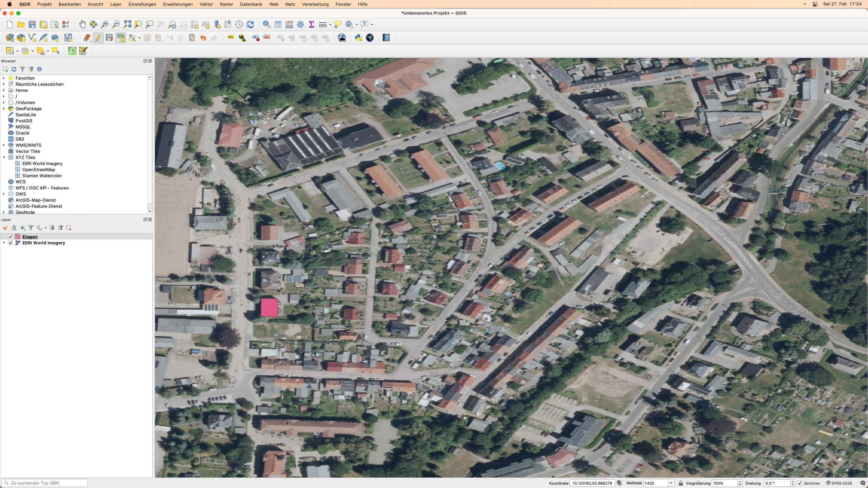Open the attribute table

click(x=278, y=24)
